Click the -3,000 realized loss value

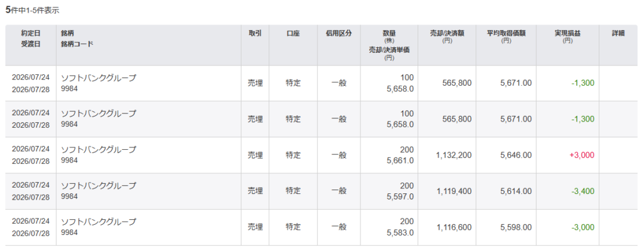[x=583, y=227]
